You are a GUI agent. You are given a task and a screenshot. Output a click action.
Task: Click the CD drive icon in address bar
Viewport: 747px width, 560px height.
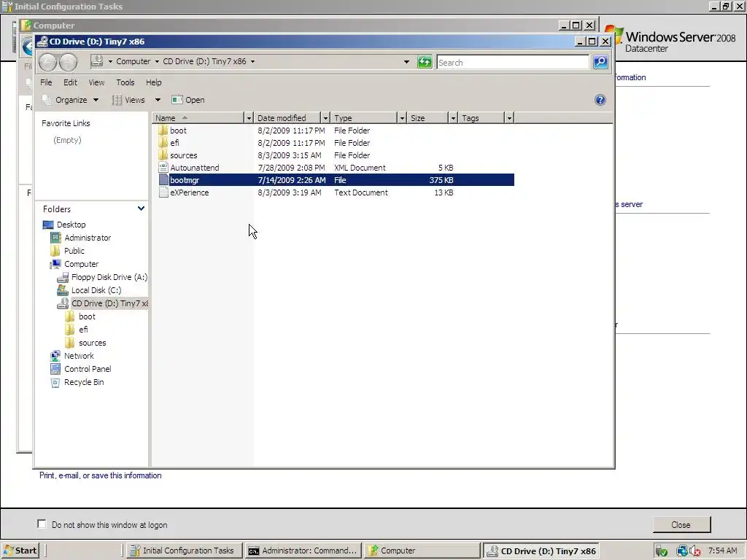(x=97, y=61)
